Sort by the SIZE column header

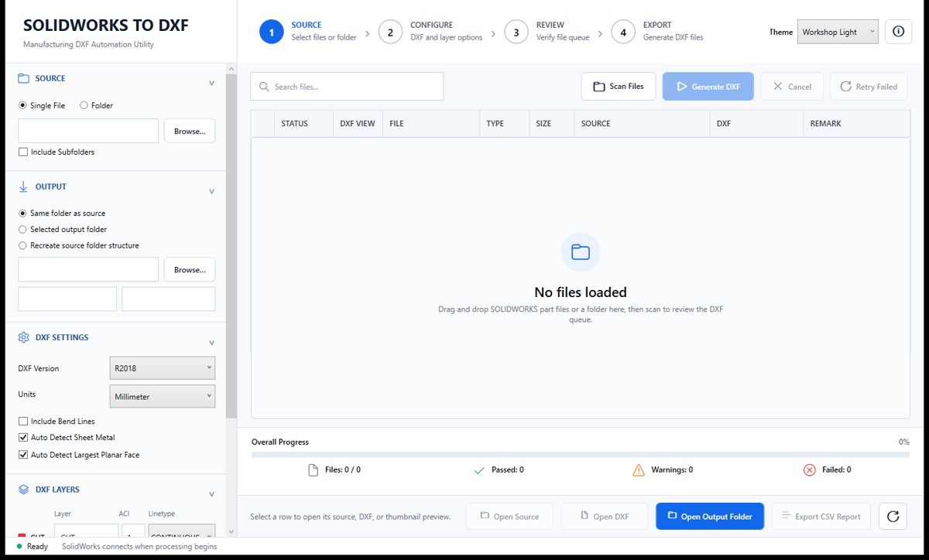click(x=552, y=124)
